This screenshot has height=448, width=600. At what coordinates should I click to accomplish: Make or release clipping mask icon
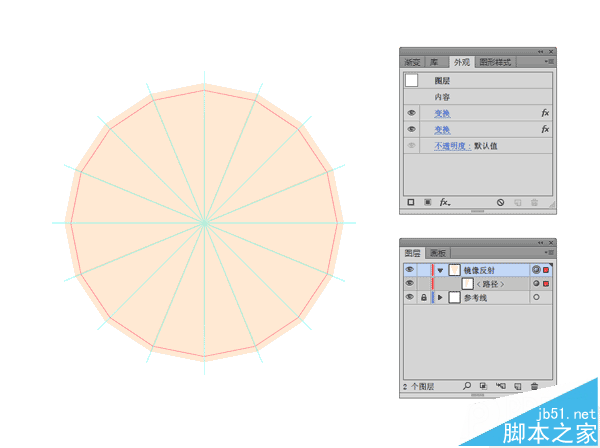[x=484, y=386]
